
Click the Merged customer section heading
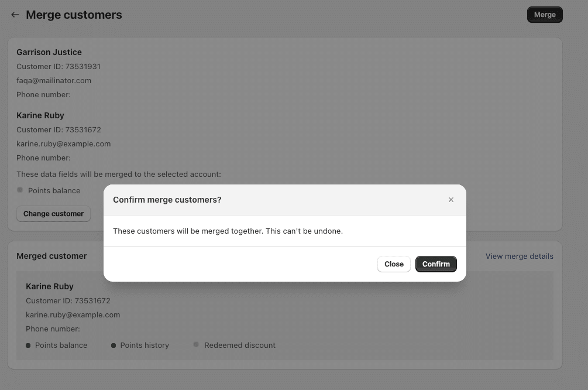[51, 256]
